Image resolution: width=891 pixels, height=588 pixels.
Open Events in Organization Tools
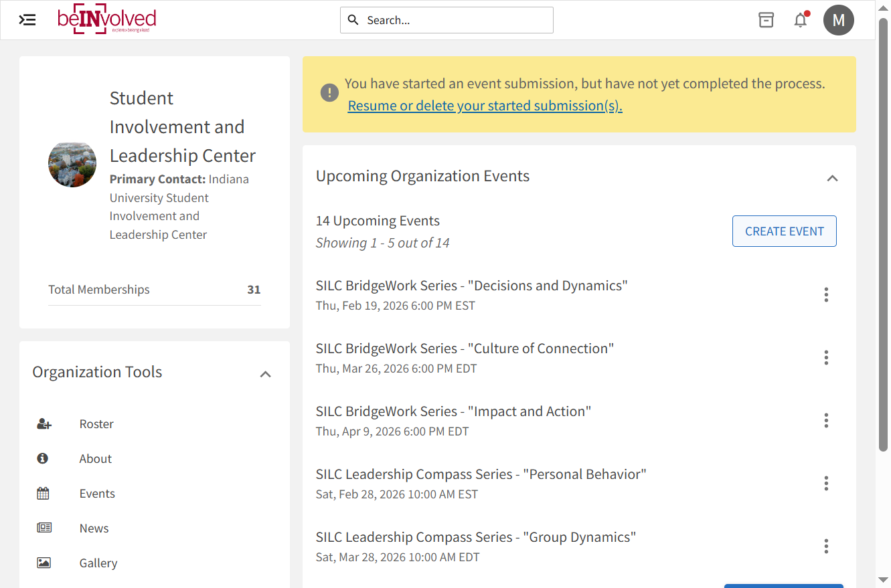click(x=97, y=494)
